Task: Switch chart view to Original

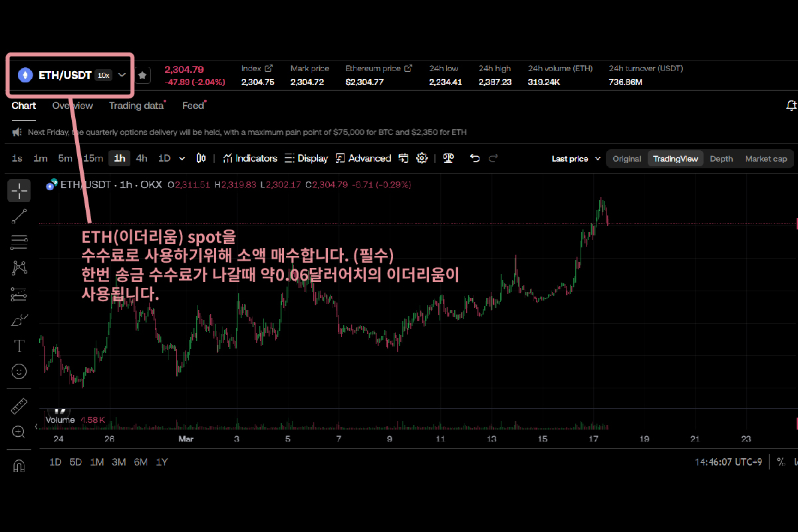Action: [626, 159]
